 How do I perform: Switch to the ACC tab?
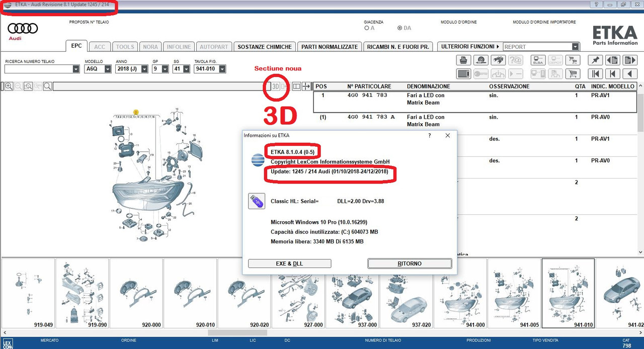coord(100,47)
